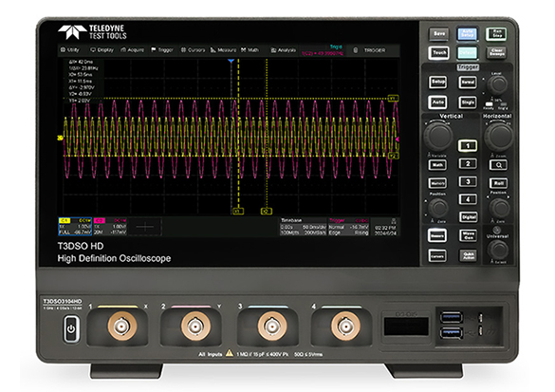Click the power button
Screen dimensions: 555x392
coord(71,329)
